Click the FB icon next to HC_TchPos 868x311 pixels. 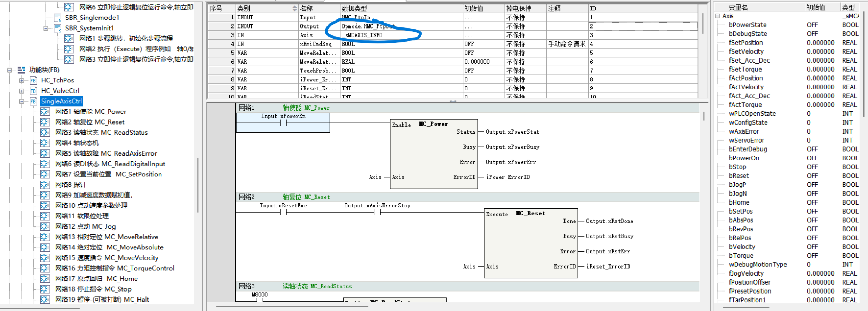(x=33, y=80)
